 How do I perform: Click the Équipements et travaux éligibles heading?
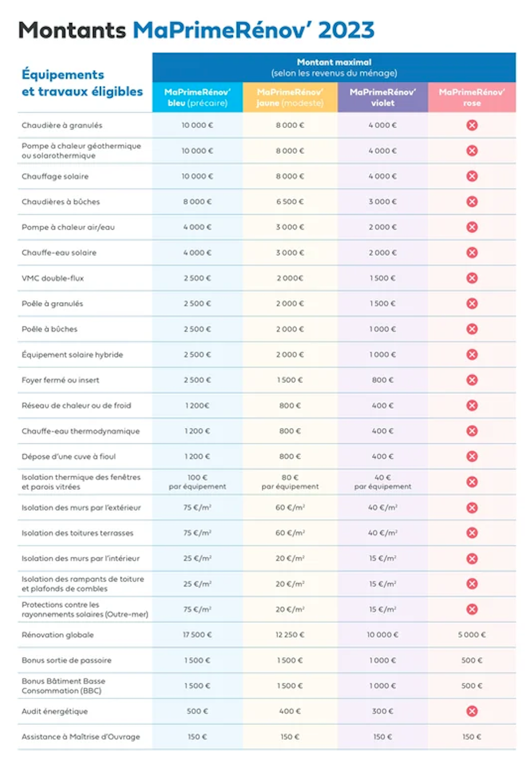point(82,83)
